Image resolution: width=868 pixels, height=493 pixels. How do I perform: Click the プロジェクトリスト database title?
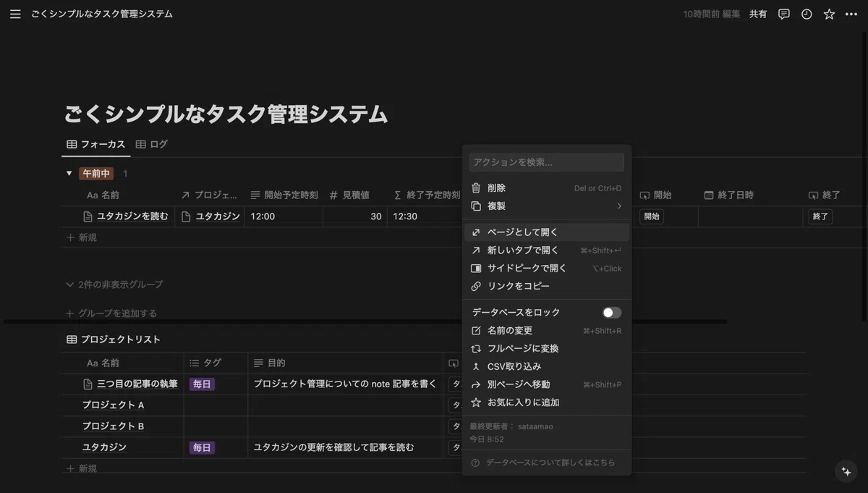pyautogui.click(x=120, y=340)
